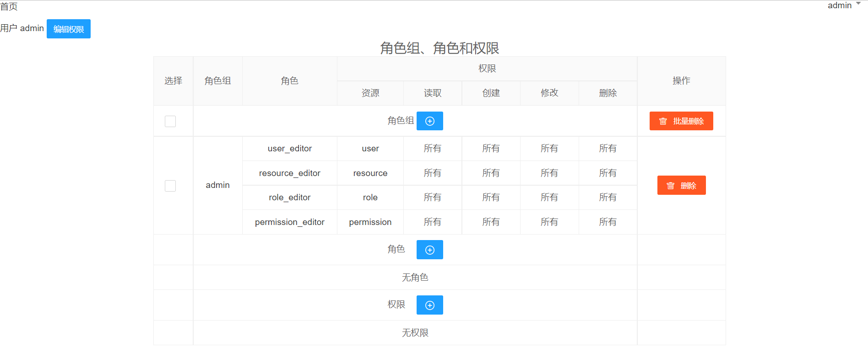The width and height of the screenshot is (868, 353).
Task: Click the 创建 column header
Action: (491, 93)
